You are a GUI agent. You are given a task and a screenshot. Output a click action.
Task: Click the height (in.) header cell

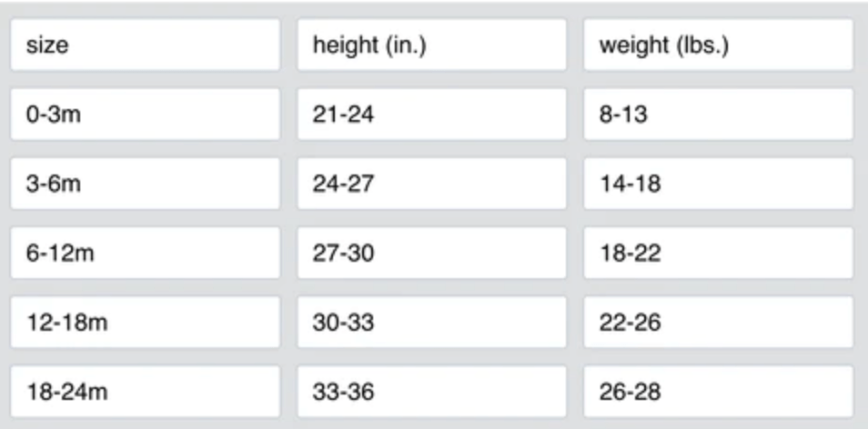pos(431,45)
